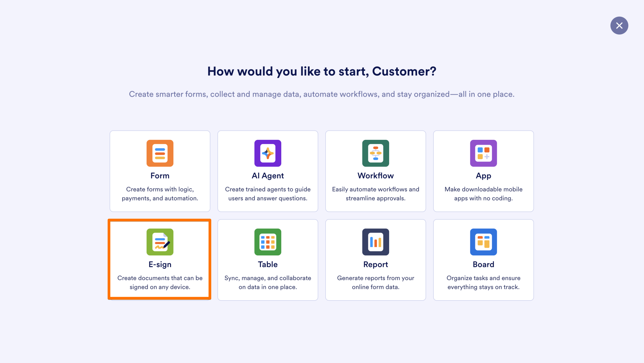Screen dimensions: 644x363
Task: Select the Workflow title label
Action: tap(376, 176)
